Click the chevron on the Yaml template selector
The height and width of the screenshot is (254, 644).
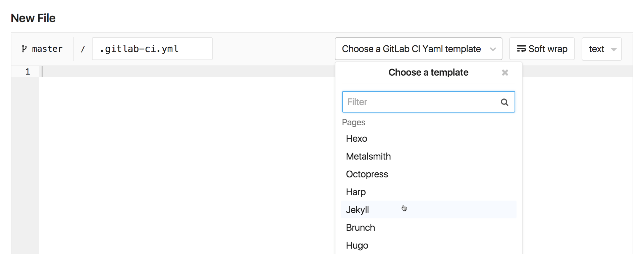(493, 49)
